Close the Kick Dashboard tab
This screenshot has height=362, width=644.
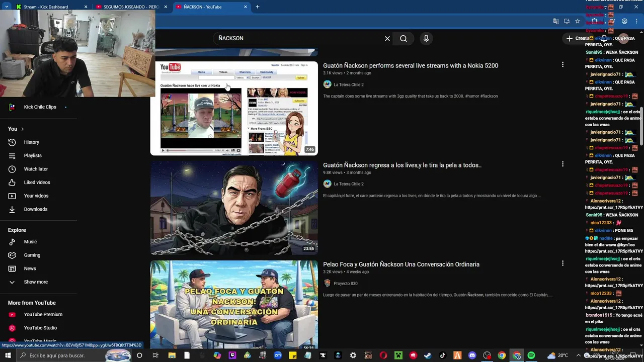click(x=86, y=7)
